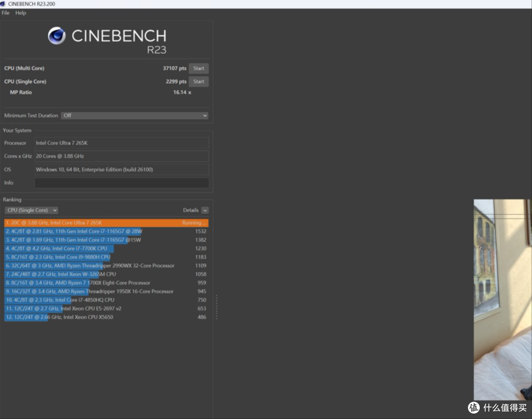
Task: Click the Cores x GHz field
Action: (122, 156)
